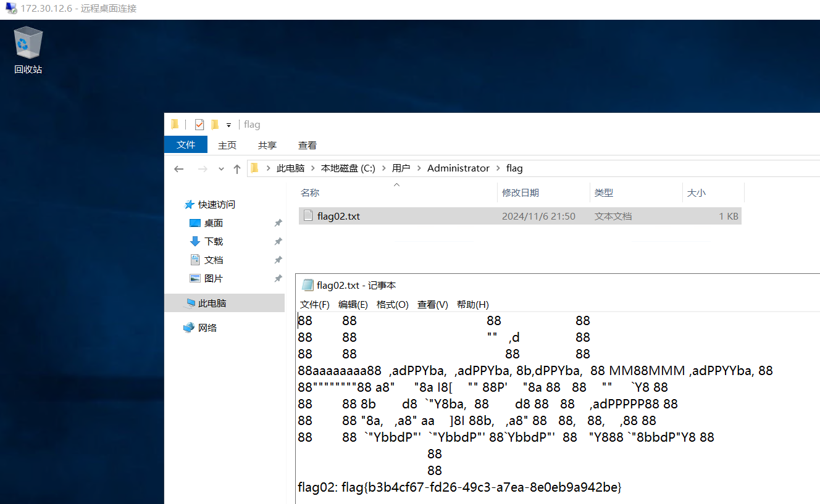Viewport: 820px width, 504px height.
Task: Click flag in the address breadcrumb
Action: point(514,168)
